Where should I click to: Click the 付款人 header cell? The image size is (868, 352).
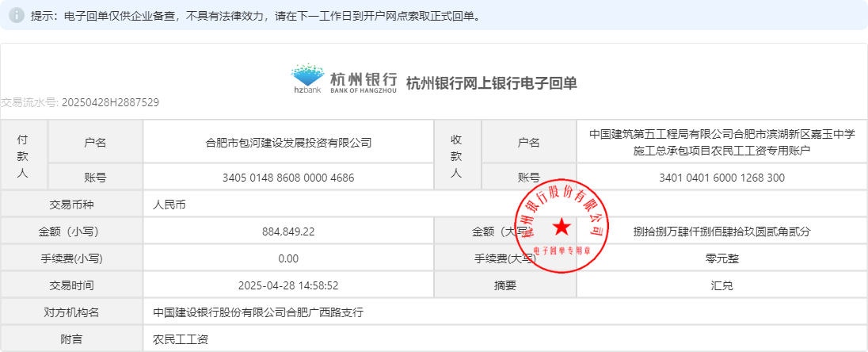[x=24, y=155]
